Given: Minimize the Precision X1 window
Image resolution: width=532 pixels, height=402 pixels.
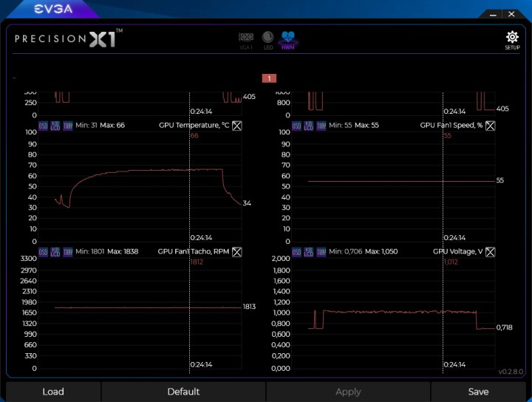Looking at the screenshot, I should tap(493, 15).
